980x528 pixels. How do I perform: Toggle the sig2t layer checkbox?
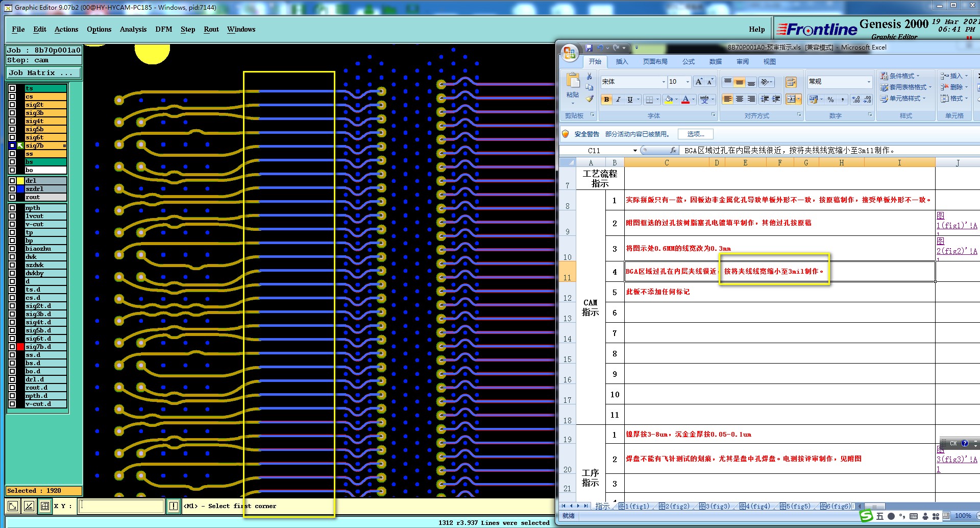tap(12, 105)
